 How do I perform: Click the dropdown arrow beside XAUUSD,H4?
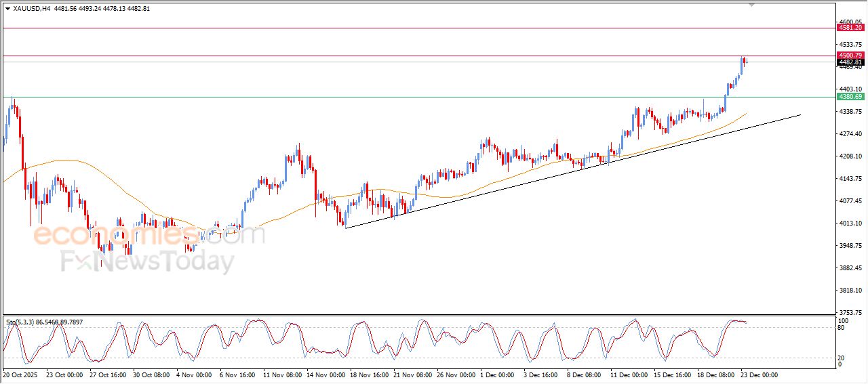[7, 9]
